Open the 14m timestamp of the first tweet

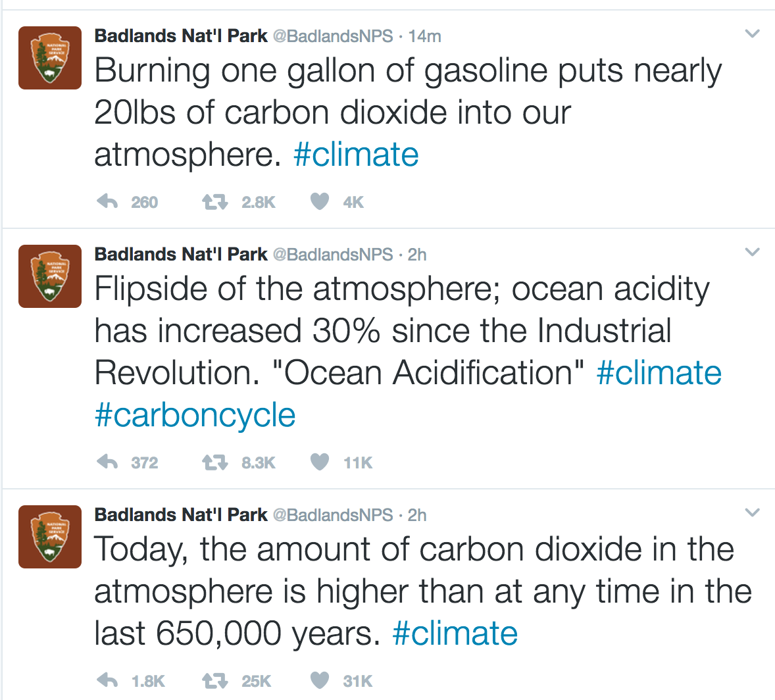coord(424,36)
